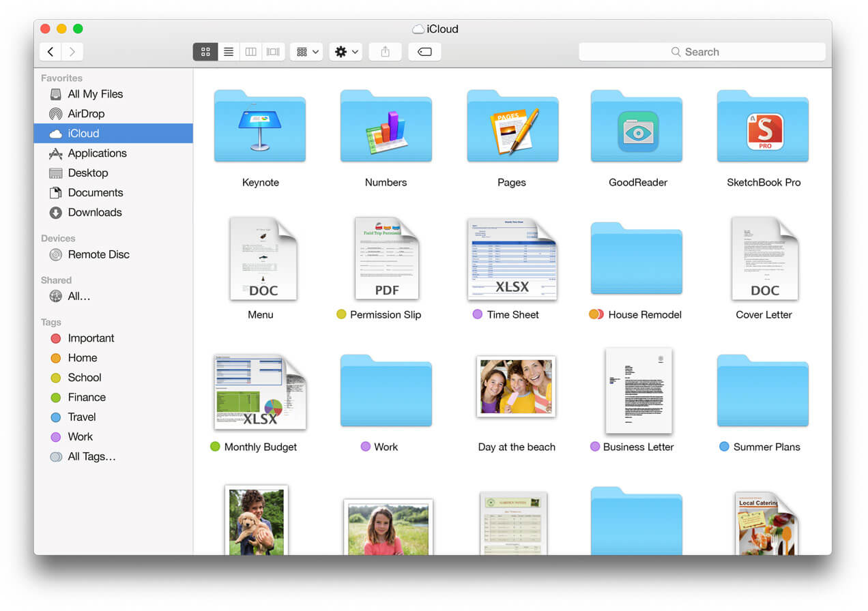Open Remote Disc under Devices
The width and height of the screenshot is (868, 611).
click(98, 254)
